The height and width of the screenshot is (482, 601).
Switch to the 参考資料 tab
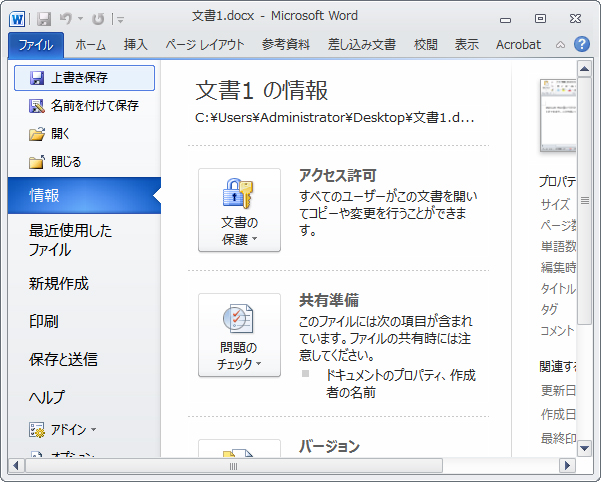(286, 45)
